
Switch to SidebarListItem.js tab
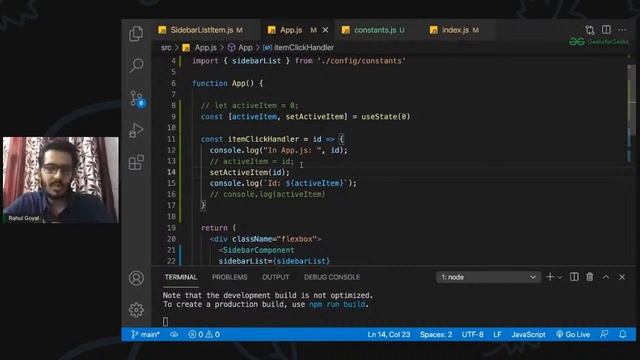(205, 30)
